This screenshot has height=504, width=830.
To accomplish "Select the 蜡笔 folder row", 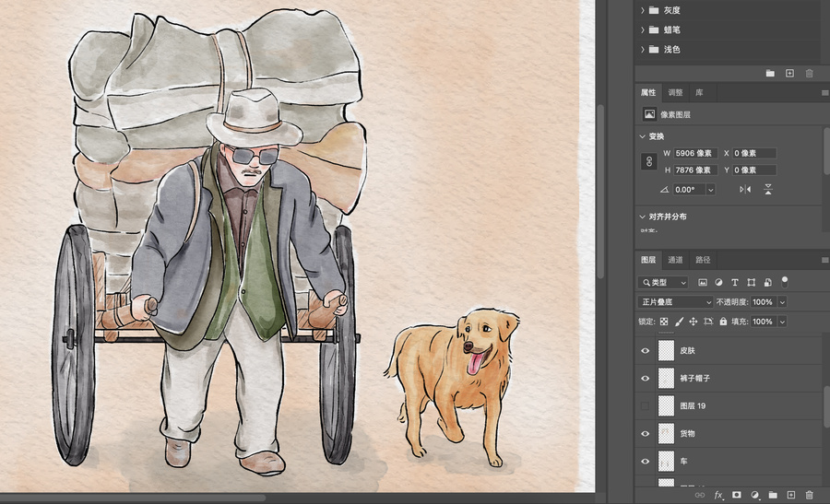I will pos(729,29).
